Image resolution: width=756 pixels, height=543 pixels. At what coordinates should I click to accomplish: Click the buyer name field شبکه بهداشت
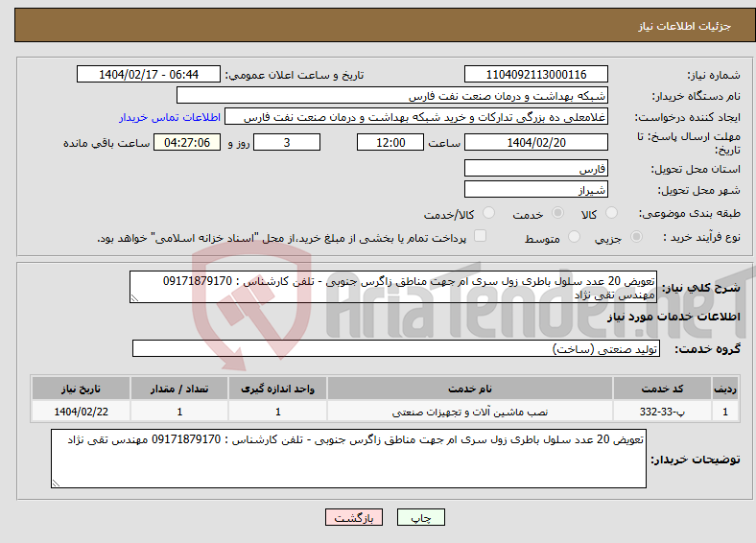(x=392, y=96)
